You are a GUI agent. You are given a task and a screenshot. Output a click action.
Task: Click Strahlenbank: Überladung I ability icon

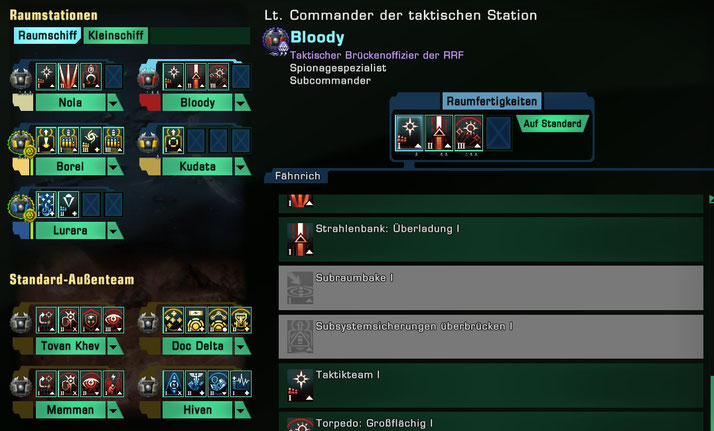(x=300, y=239)
